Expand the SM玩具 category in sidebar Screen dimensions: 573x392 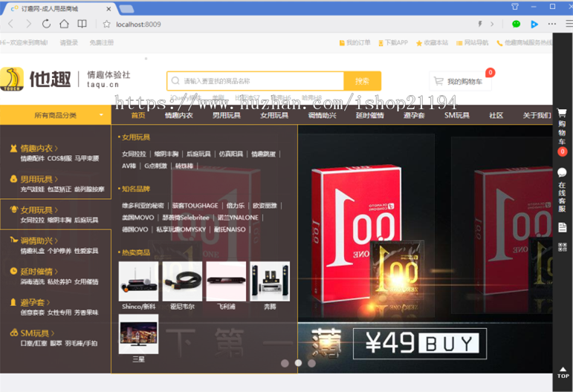coord(37,333)
